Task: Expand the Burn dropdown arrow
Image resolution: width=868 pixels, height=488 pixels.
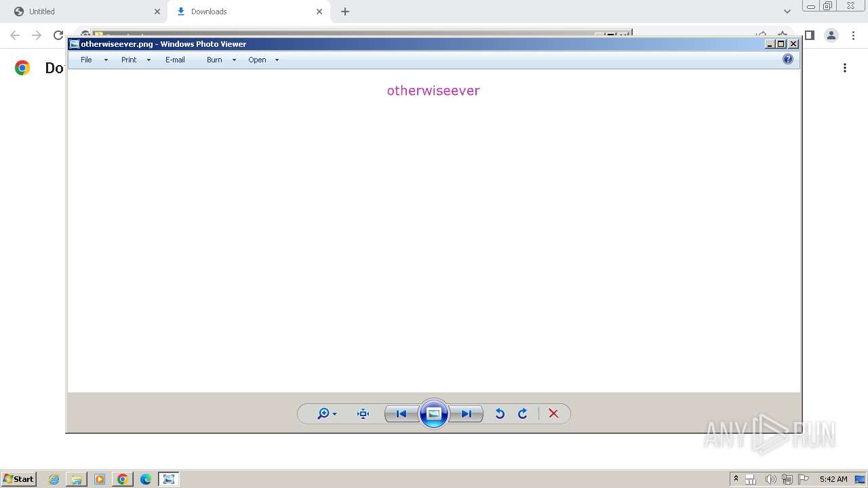Action: point(234,60)
